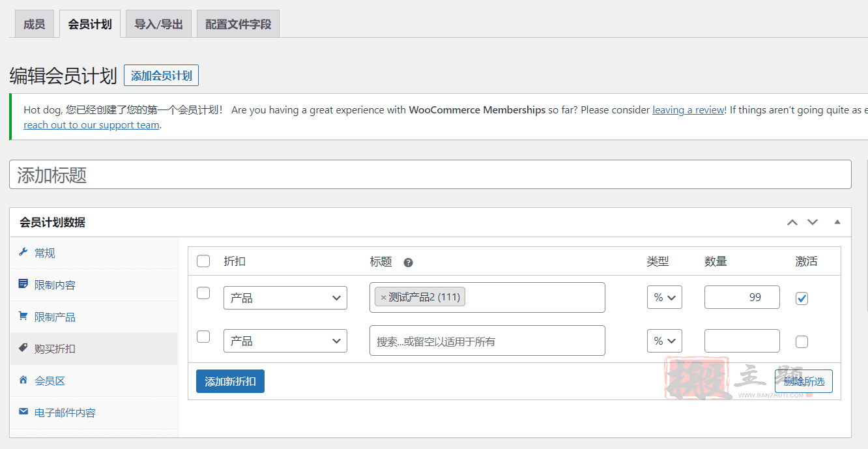
Task: Open the 导入/导出 tab
Action: 159,24
